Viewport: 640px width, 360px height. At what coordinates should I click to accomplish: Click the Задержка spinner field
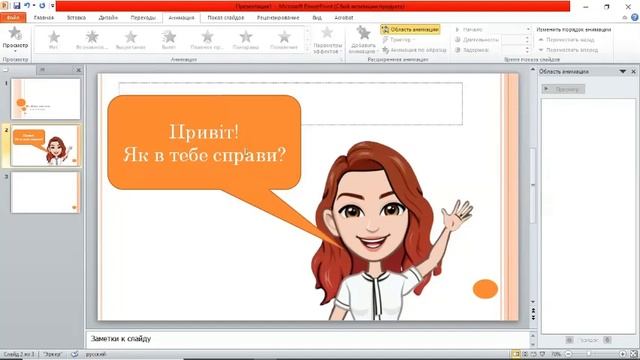pos(515,50)
